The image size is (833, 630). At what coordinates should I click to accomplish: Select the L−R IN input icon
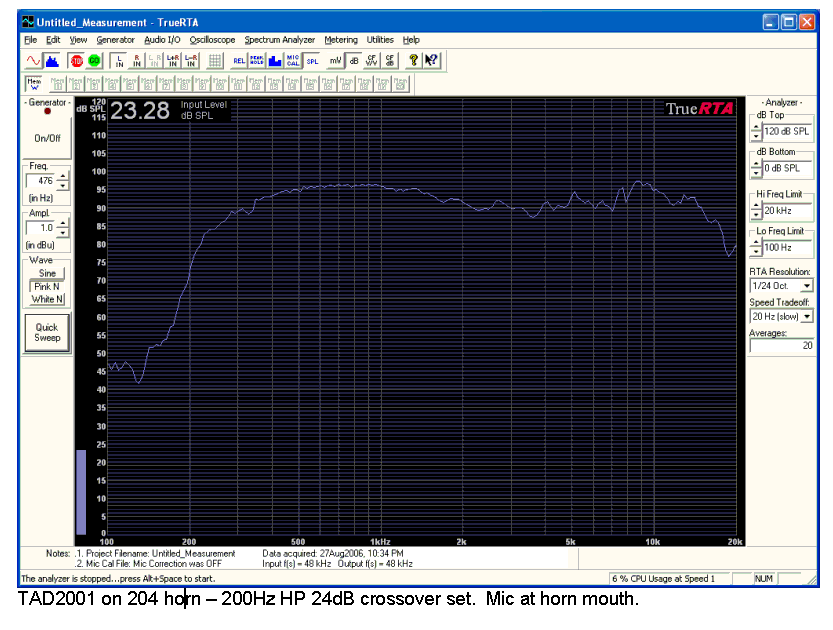point(191,61)
